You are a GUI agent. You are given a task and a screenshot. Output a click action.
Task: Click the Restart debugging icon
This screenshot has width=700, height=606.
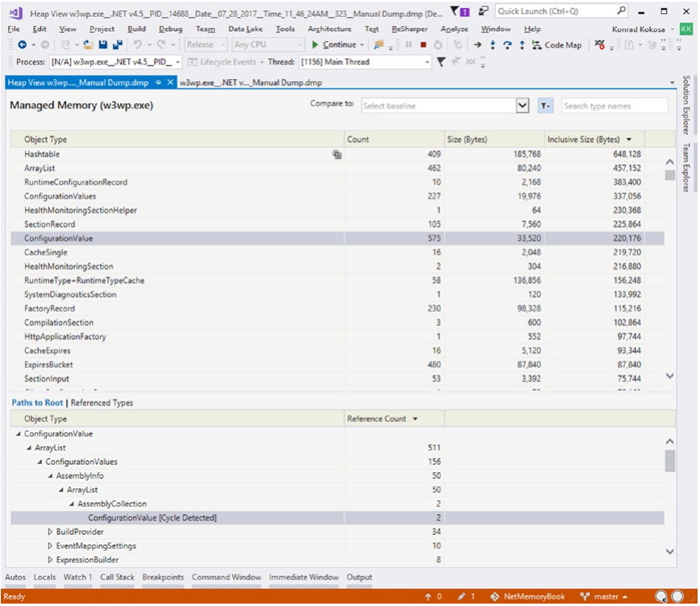coord(439,44)
